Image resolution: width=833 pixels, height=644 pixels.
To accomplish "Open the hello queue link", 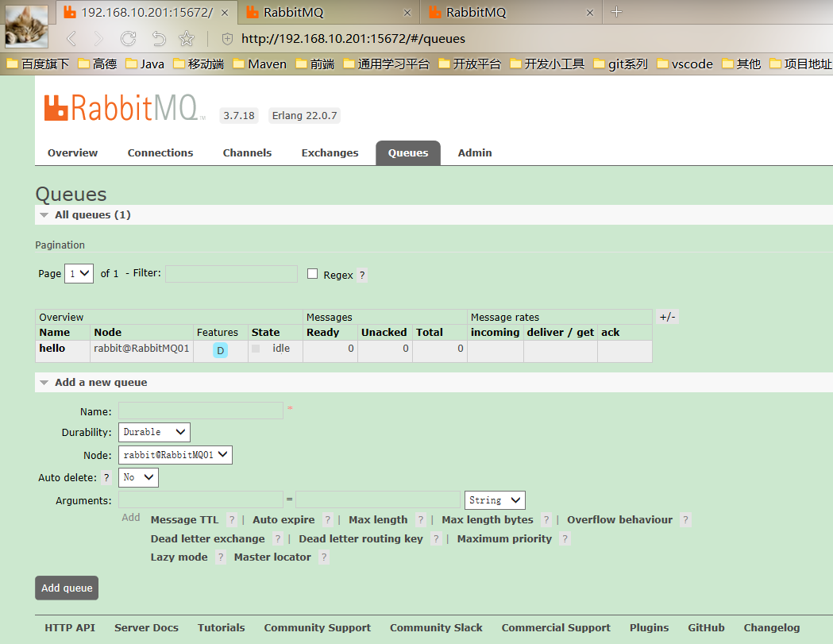I will (52, 348).
